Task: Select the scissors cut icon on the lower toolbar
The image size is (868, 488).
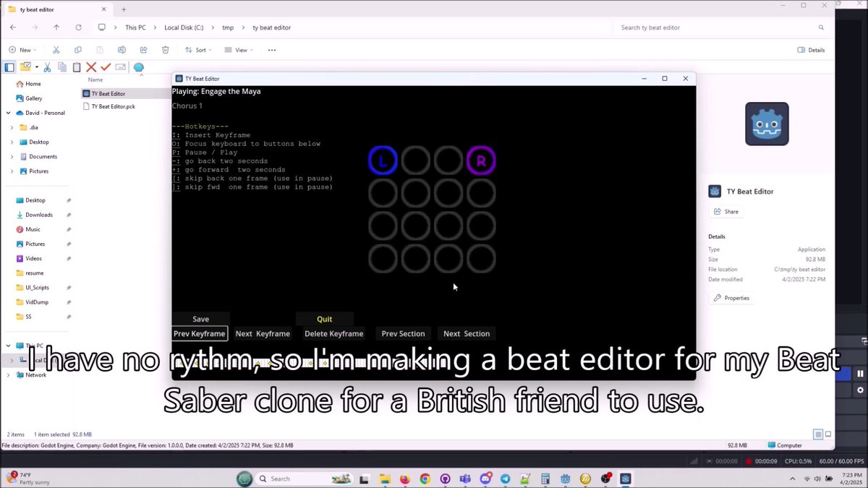Action: point(47,67)
